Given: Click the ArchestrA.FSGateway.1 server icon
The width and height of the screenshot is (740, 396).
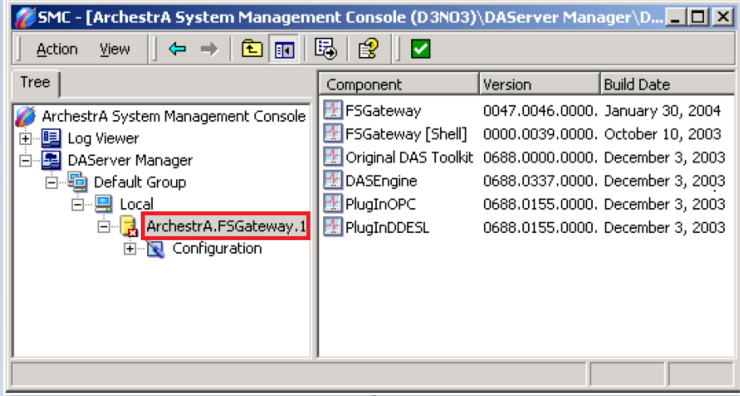Looking at the screenshot, I should point(128,226).
